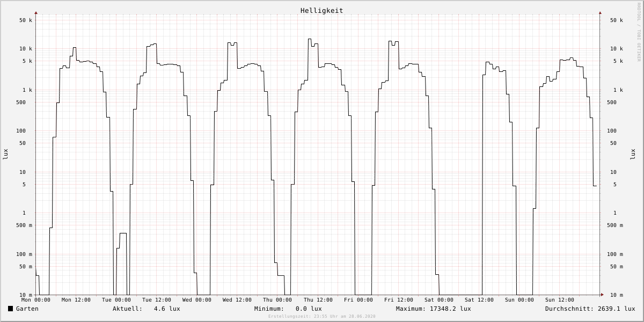The height and width of the screenshot is (322, 644).
Task: Click the black Garten legend color square
Action: (x=11, y=309)
